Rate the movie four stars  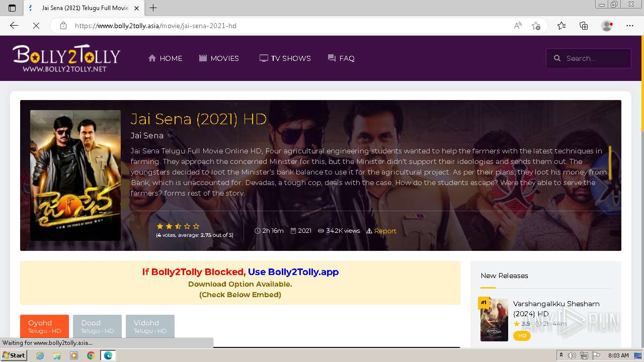(x=187, y=226)
